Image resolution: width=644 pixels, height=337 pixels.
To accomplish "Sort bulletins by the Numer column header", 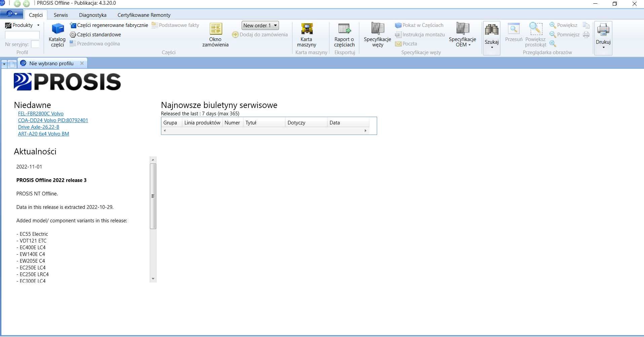I will tap(233, 123).
